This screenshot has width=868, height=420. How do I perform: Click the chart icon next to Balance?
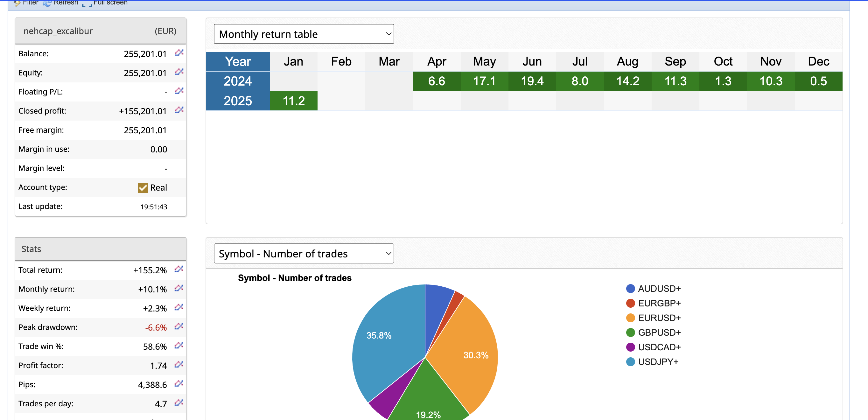pyautogui.click(x=179, y=53)
